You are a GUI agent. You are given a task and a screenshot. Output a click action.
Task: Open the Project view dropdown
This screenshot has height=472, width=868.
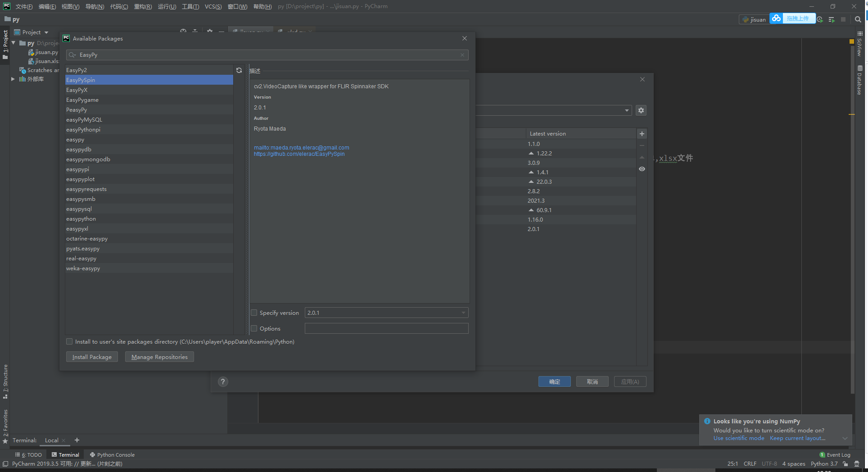tap(46, 32)
